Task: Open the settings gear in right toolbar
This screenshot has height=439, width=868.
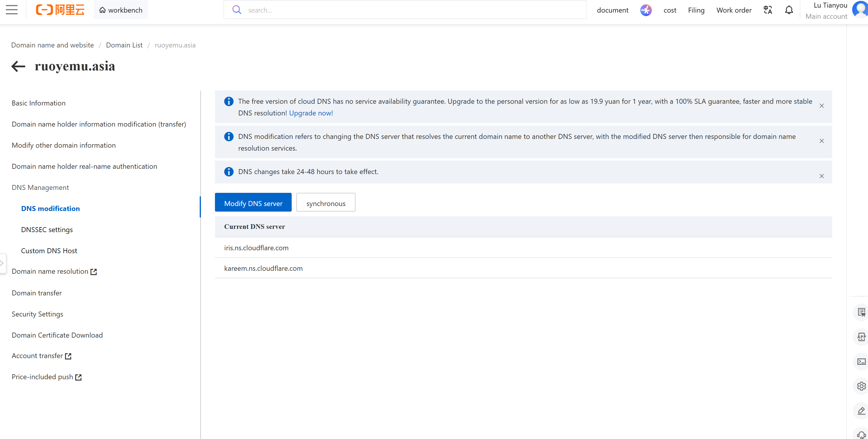Action: tap(861, 386)
